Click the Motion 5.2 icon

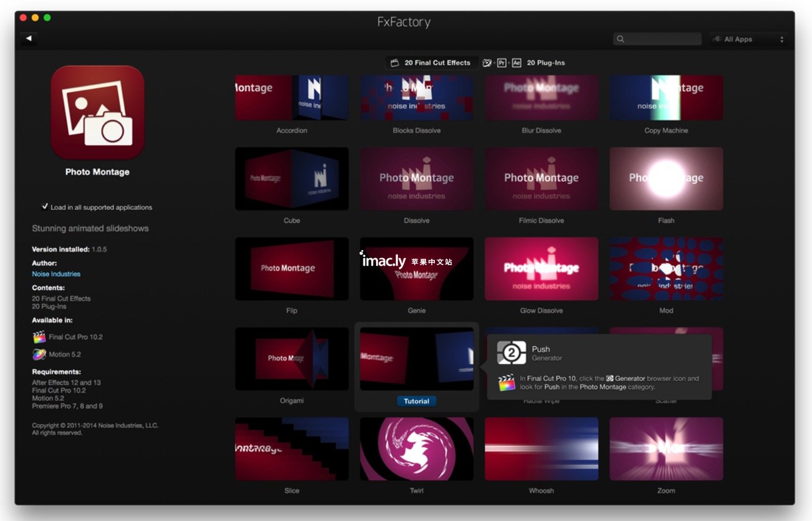click(x=39, y=355)
